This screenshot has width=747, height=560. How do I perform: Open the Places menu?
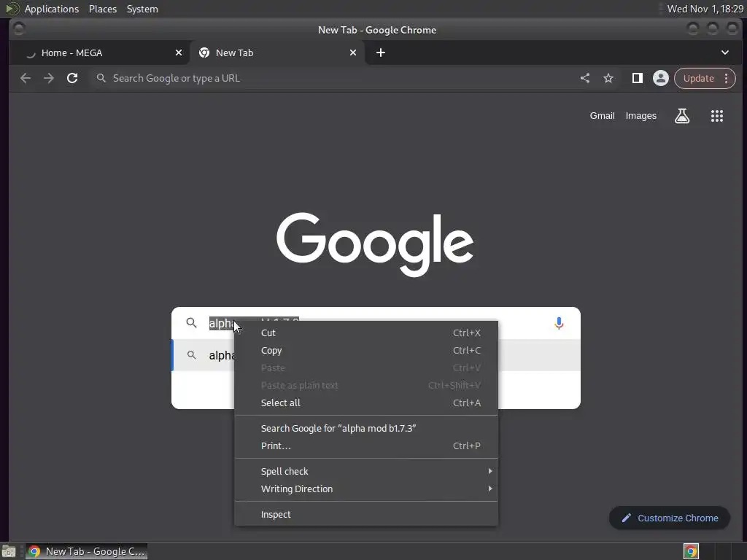pyautogui.click(x=103, y=9)
